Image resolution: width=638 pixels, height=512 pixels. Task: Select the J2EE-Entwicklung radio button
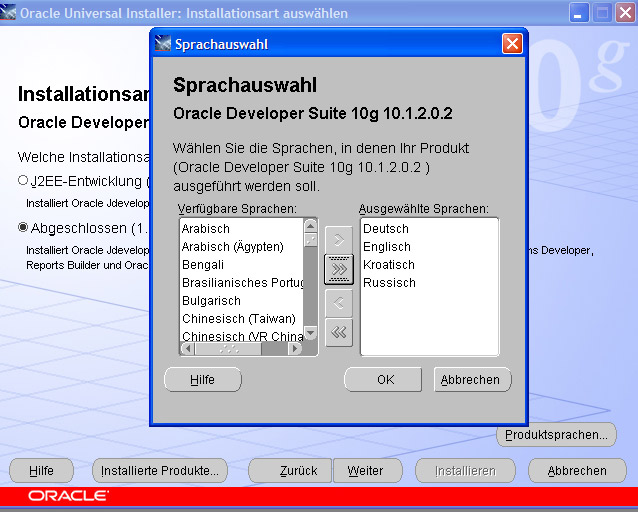tap(23, 180)
